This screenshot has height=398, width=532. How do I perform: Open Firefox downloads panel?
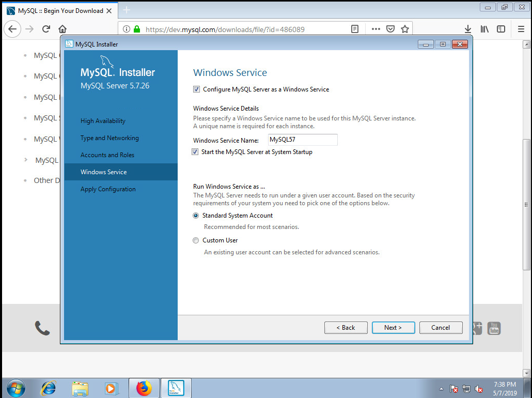(x=467, y=29)
